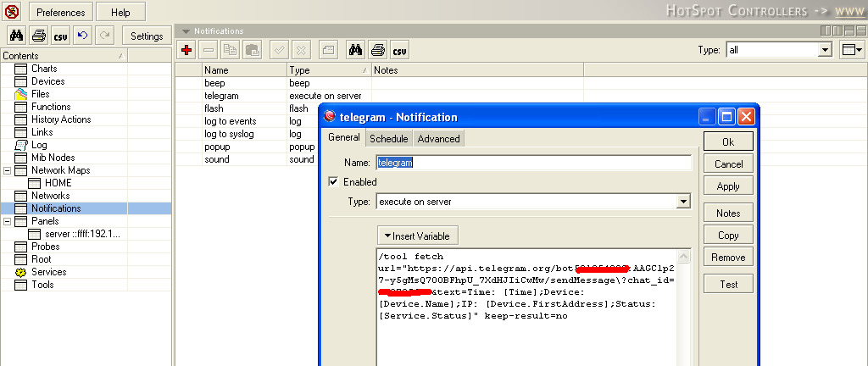Open the Preferences menu button
This screenshot has height=366, width=868.
pos(61,12)
